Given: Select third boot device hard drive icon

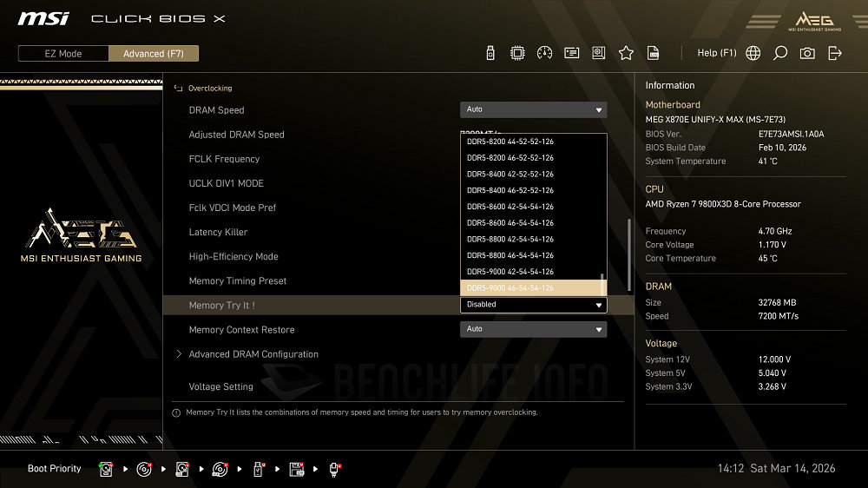Looking at the screenshot, I should 182,469.
